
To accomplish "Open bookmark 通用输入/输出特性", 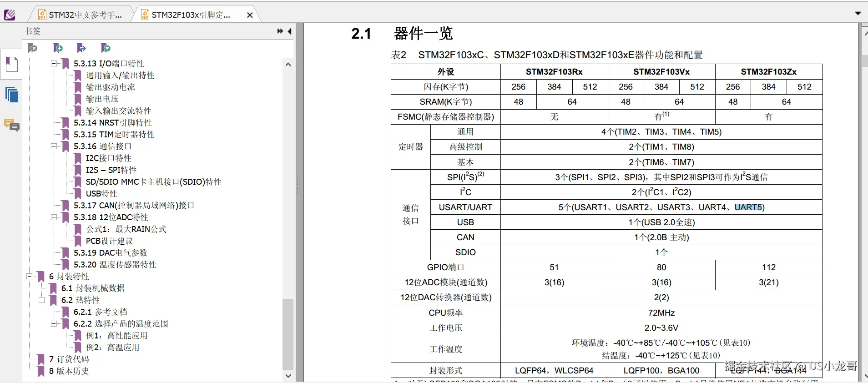I will pos(120,76).
